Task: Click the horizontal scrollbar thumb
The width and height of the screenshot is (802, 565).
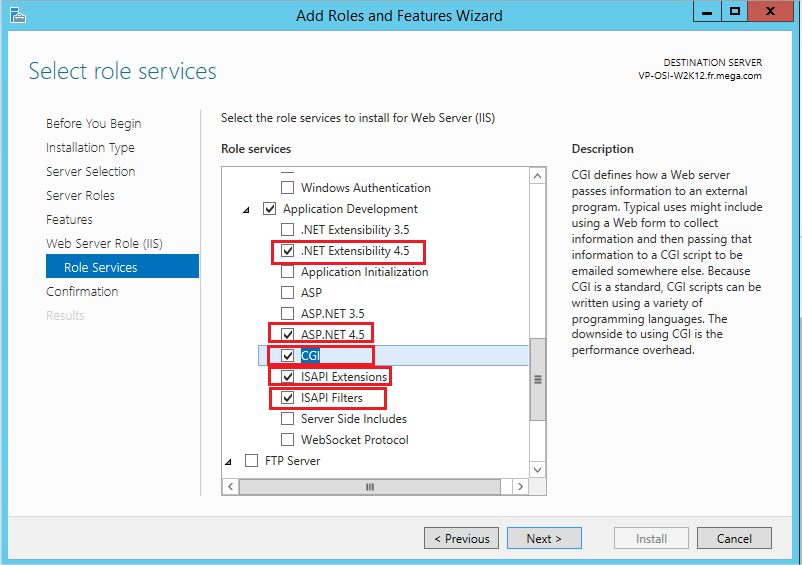Action: click(370, 487)
